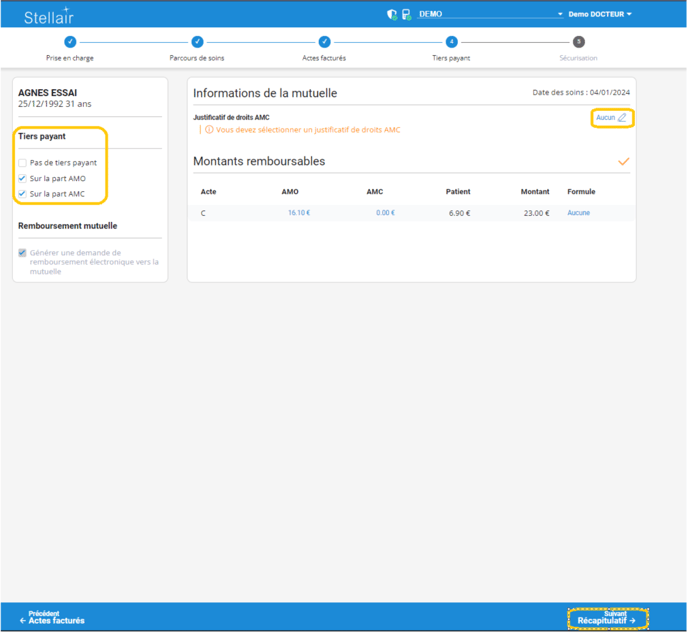Click the Parcours de soins step circle
688x633 pixels.
tap(197, 42)
